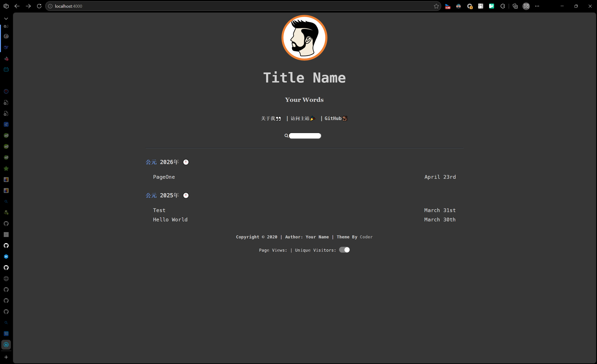Screen dimensions: 597x364
Task: Collapse the vertical tabs chevron
Action: pyautogui.click(x=6, y=19)
